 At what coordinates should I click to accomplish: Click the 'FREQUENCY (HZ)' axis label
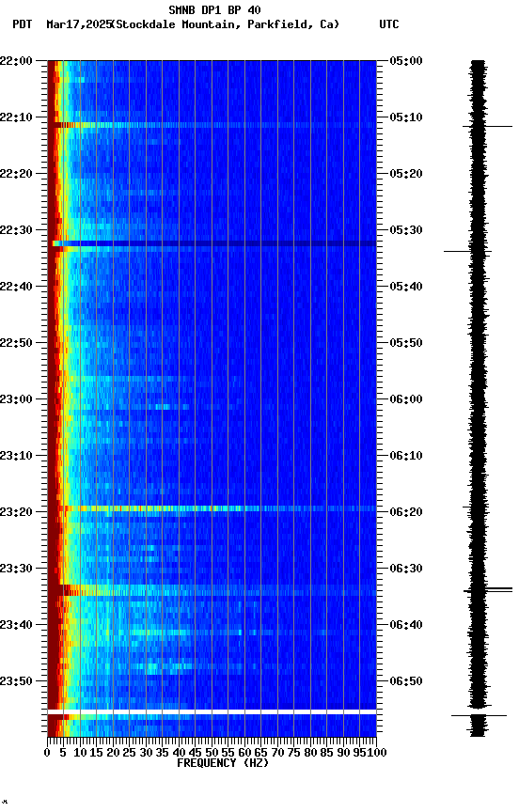223,763
